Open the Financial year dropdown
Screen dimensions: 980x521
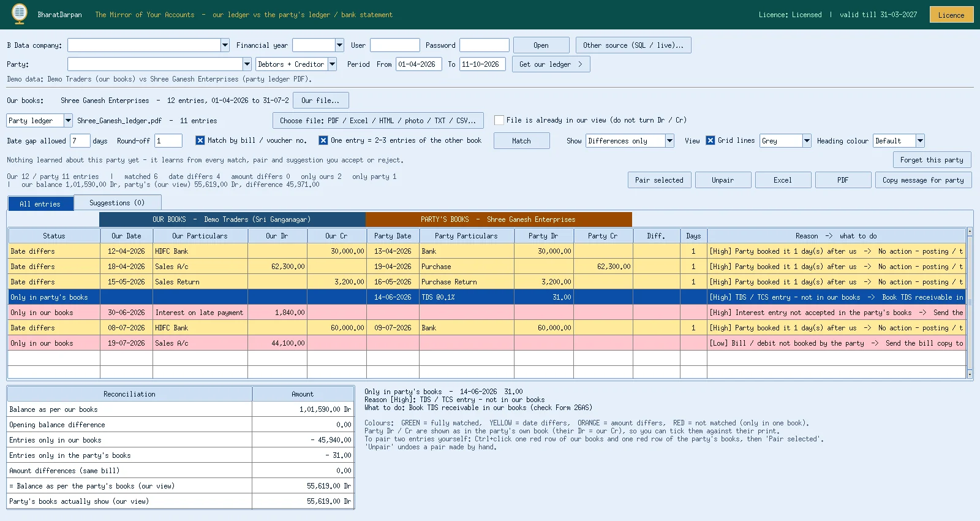[x=339, y=45]
